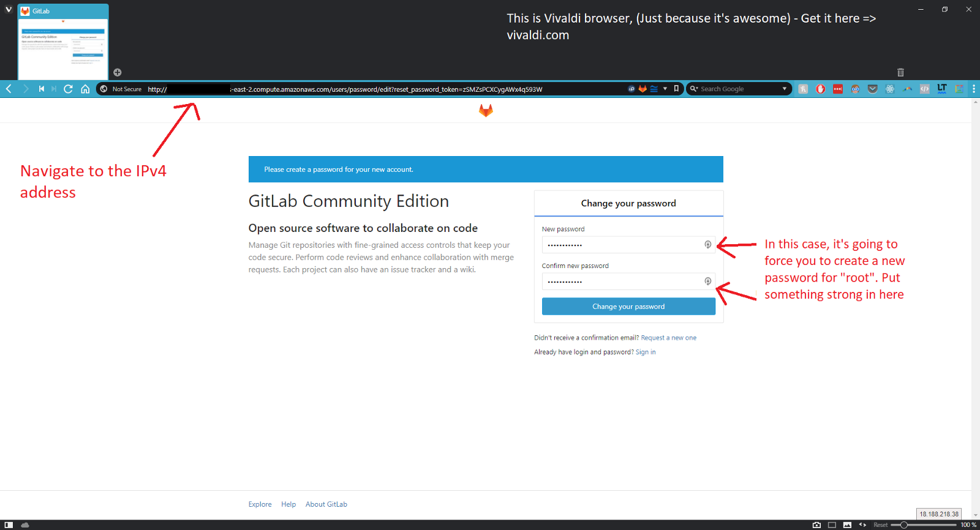Click the GitLab fox icon in address bar
The height and width of the screenshot is (530, 980).
point(643,89)
